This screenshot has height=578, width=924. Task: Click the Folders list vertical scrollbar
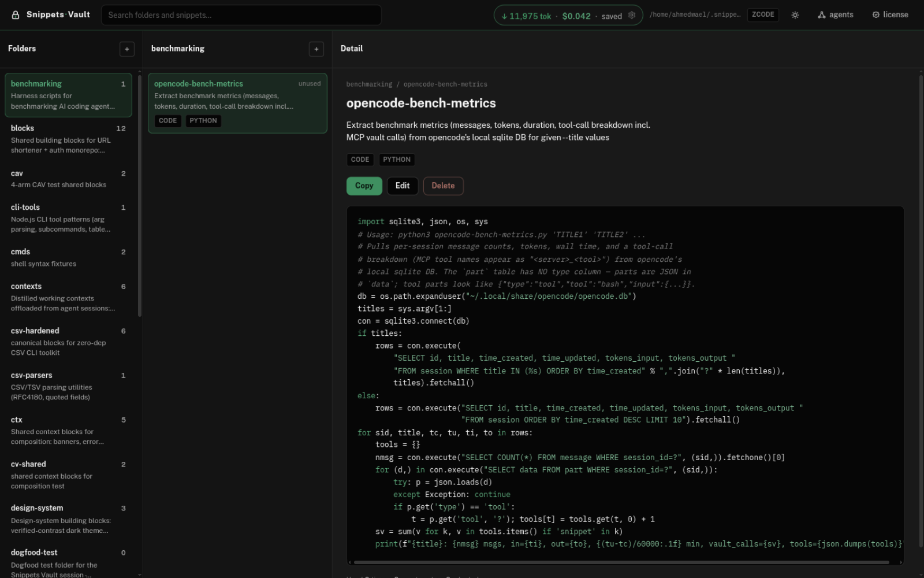(140, 196)
